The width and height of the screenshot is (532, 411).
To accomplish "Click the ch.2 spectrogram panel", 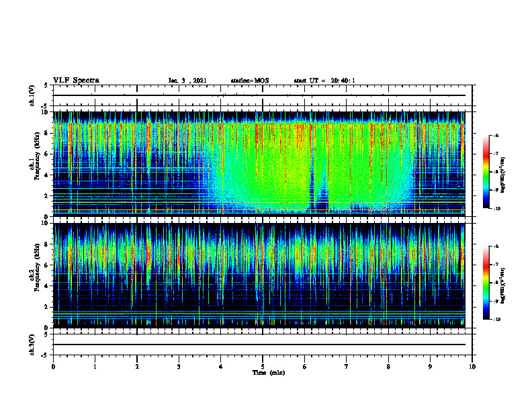I will [259, 275].
